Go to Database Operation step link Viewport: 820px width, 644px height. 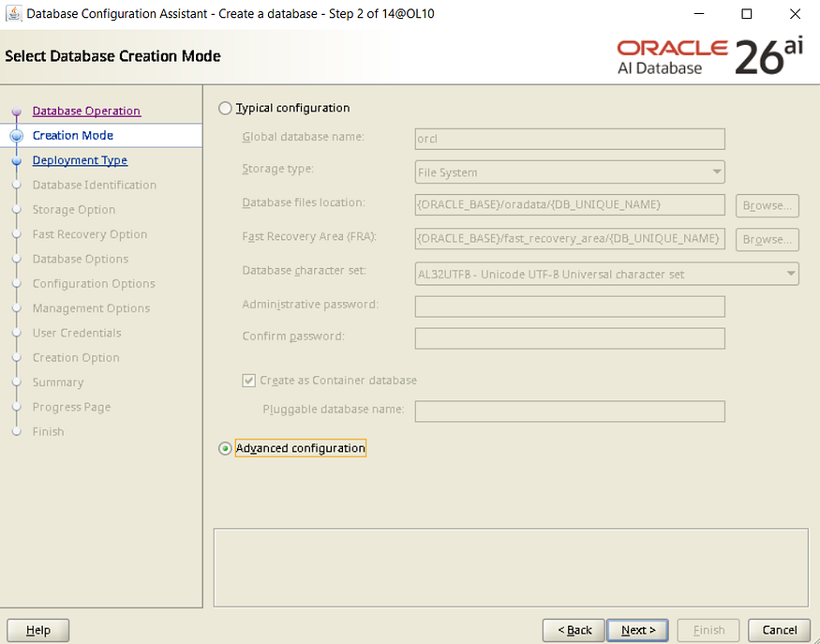pos(86,111)
